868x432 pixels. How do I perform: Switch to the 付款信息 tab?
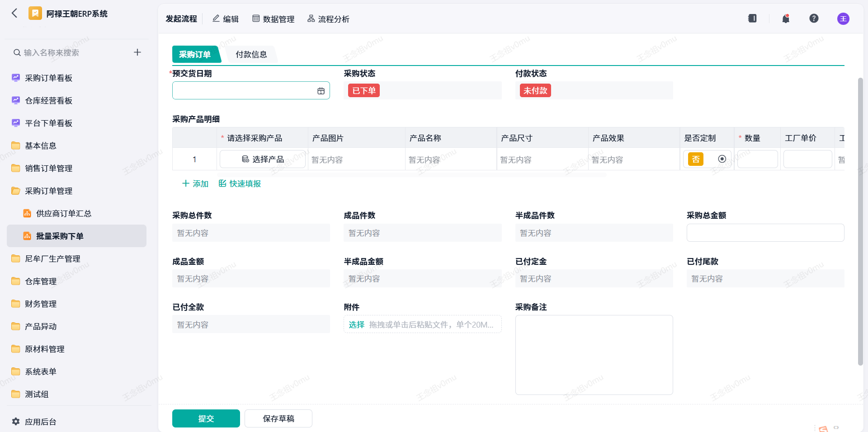click(251, 54)
